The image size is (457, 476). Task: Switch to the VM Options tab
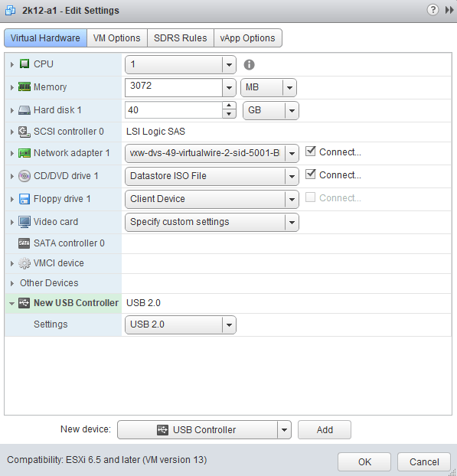click(117, 38)
